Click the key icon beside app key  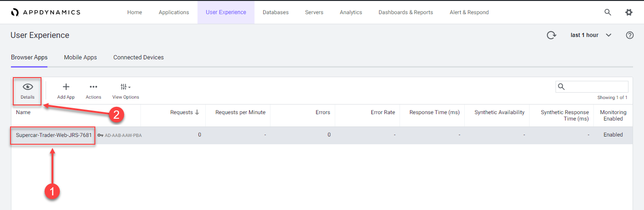[x=100, y=135]
